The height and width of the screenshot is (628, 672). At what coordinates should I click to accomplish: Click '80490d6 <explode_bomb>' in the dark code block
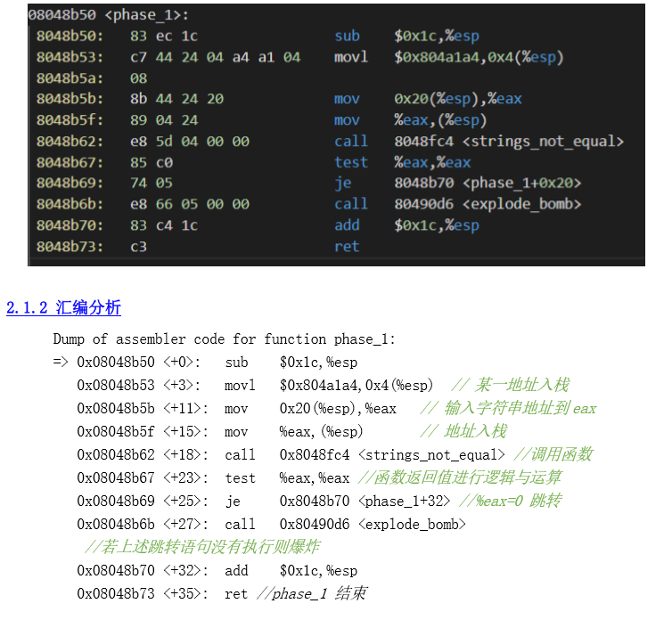[x=488, y=204]
